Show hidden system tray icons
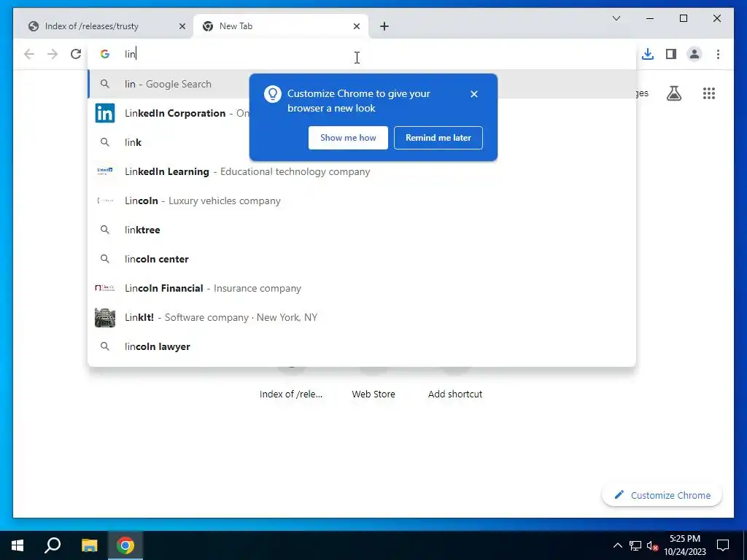The width and height of the screenshot is (747, 560). point(617,545)
